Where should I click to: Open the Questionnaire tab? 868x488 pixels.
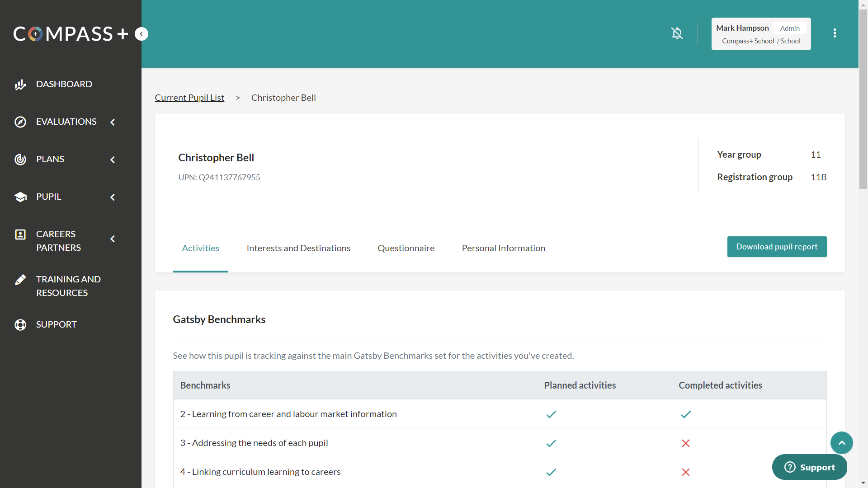pos(406,248)
